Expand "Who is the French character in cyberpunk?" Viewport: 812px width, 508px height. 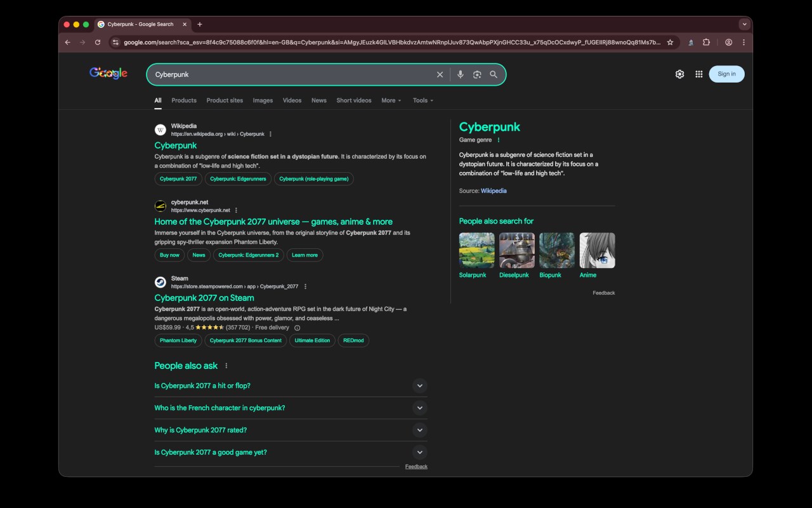[x=291, y=408]
